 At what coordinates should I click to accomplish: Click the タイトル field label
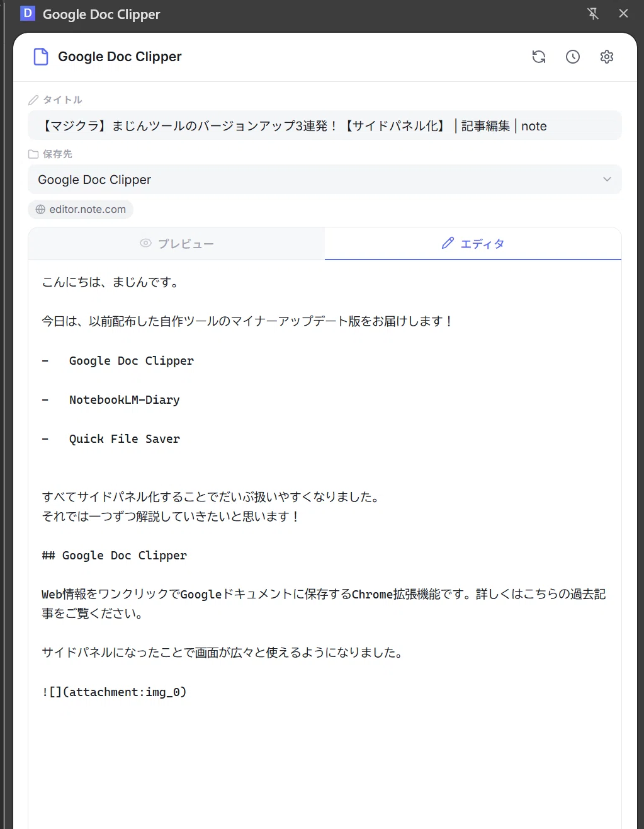tap(62, 100)
